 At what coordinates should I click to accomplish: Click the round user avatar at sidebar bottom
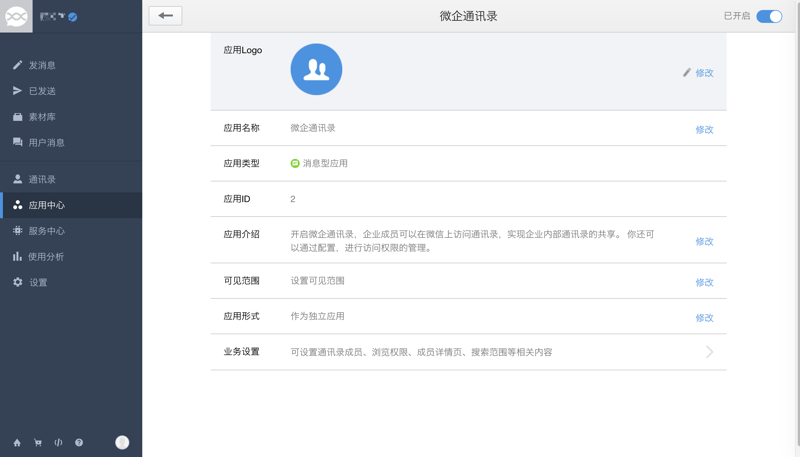[x=122, y=442]
